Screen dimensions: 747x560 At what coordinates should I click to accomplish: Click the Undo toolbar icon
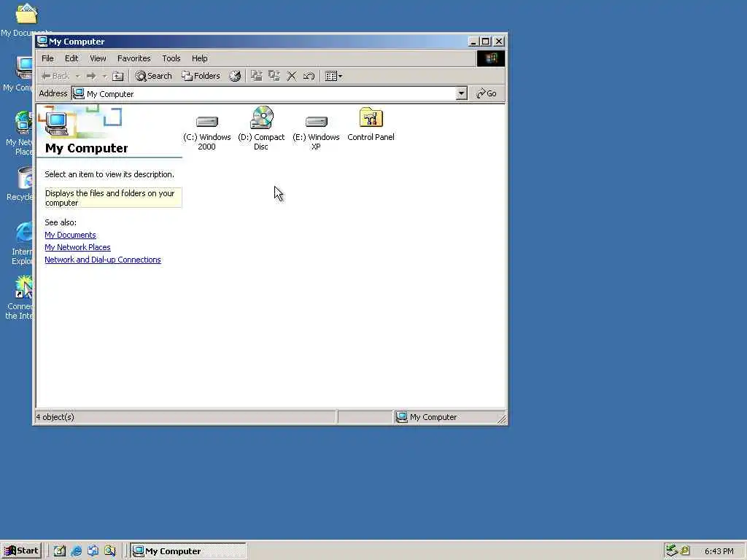coord(309,76)
